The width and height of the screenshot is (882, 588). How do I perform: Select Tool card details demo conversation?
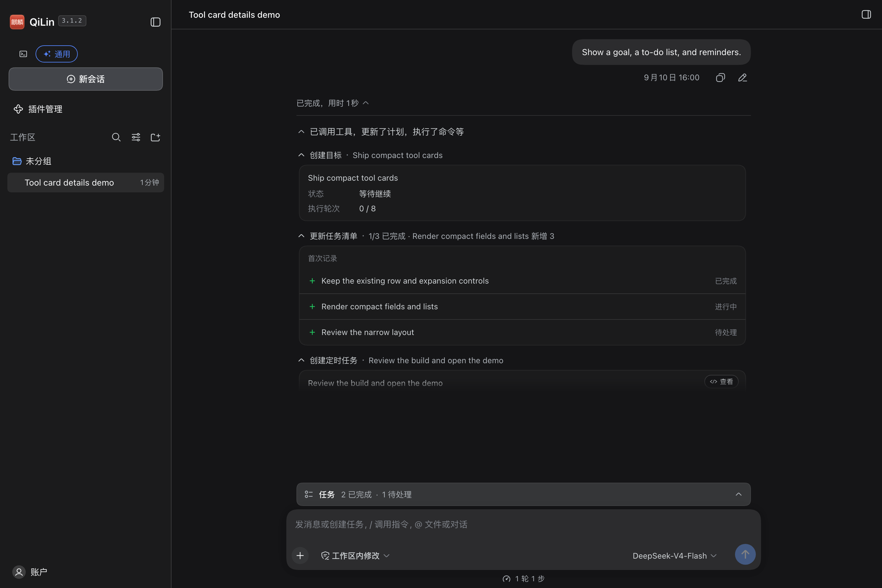(x=85, y=183)
